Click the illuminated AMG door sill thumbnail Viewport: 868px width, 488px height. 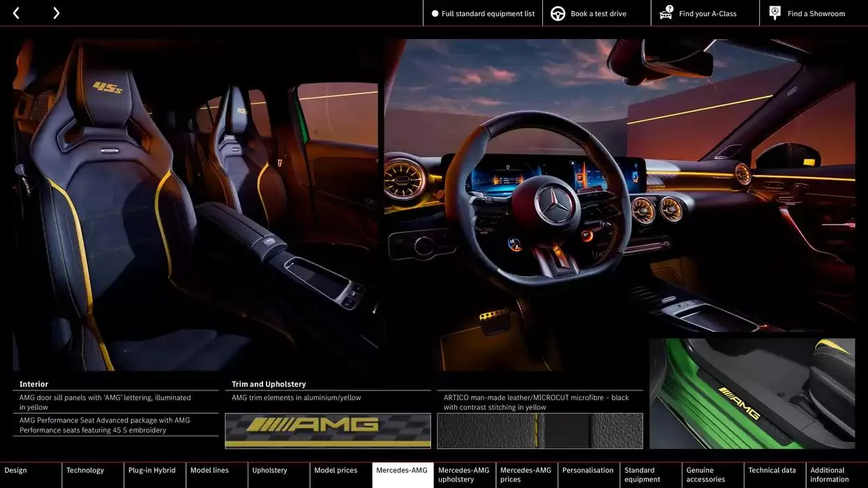[751, 394]
